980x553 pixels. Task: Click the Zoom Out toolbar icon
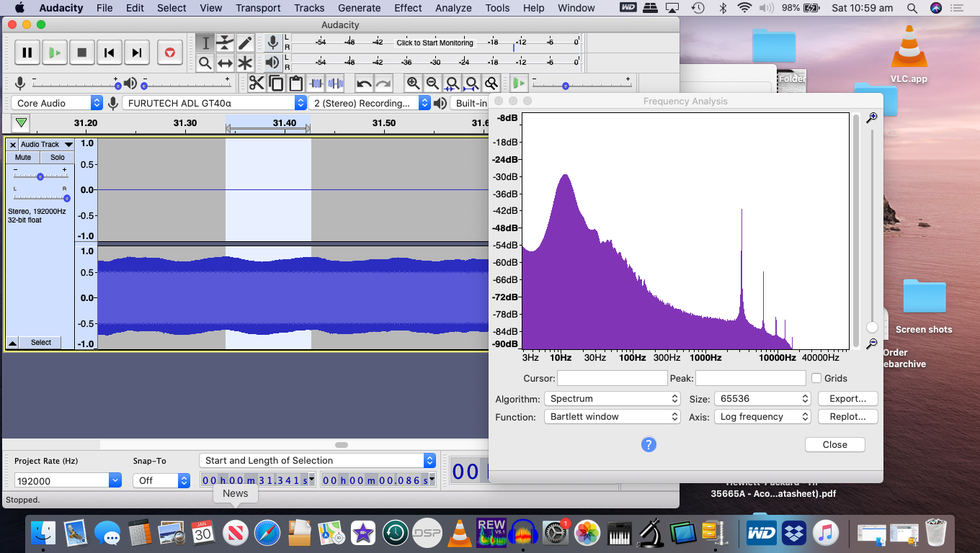[432, 84]
